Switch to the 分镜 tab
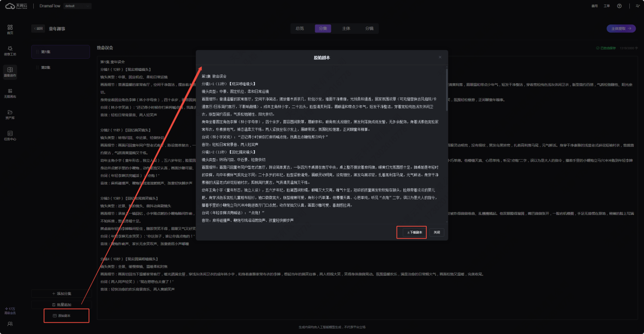This screenshot has width=644, height=334. coord(369,28)
